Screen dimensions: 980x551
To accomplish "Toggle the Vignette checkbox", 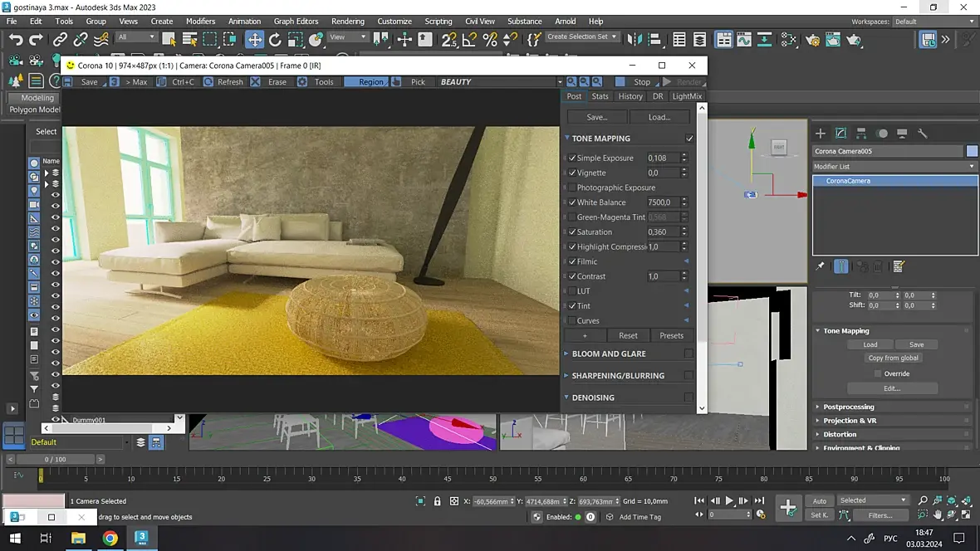I will [x=572, y=173].
